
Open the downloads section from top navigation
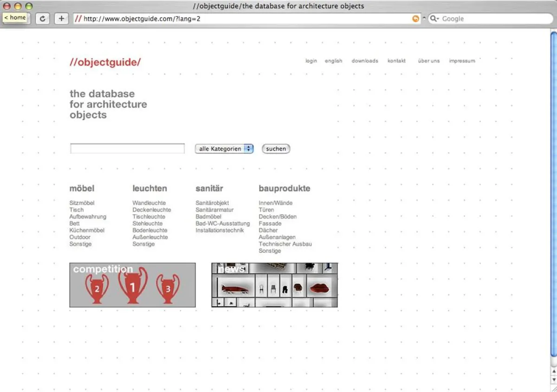click(365, 61)
